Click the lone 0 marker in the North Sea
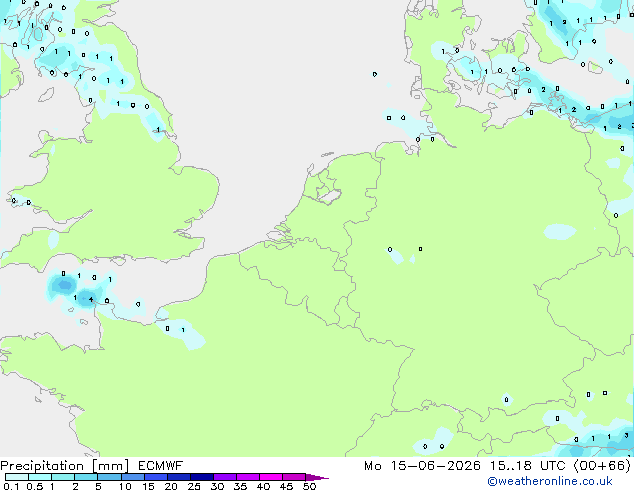634x490 pixels. click(375, 74)
